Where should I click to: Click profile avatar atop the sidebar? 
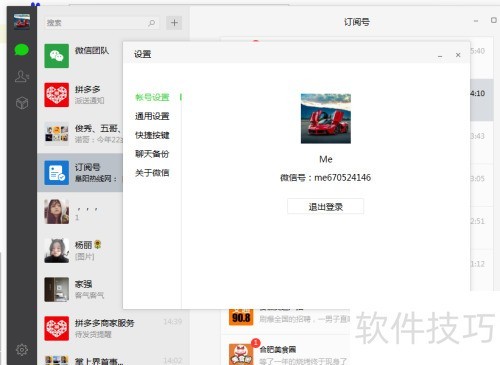point(22,22)
